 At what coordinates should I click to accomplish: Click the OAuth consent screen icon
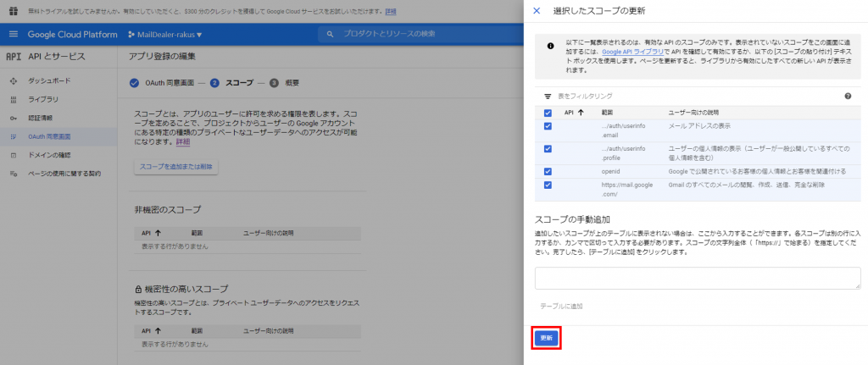click(14, 136)
